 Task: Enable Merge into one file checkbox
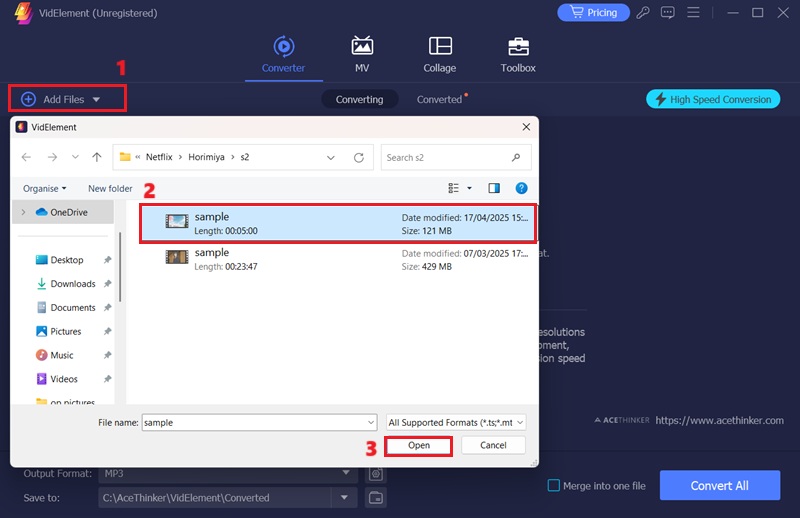pos(553,486)
